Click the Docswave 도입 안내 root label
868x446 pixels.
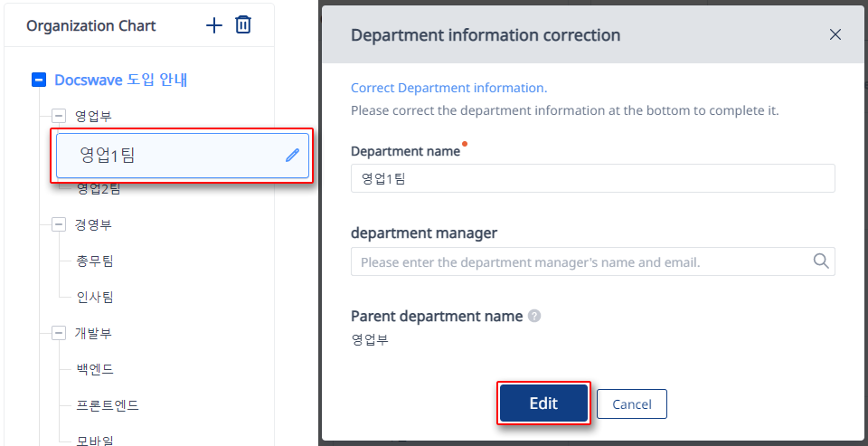click(120, 81)
